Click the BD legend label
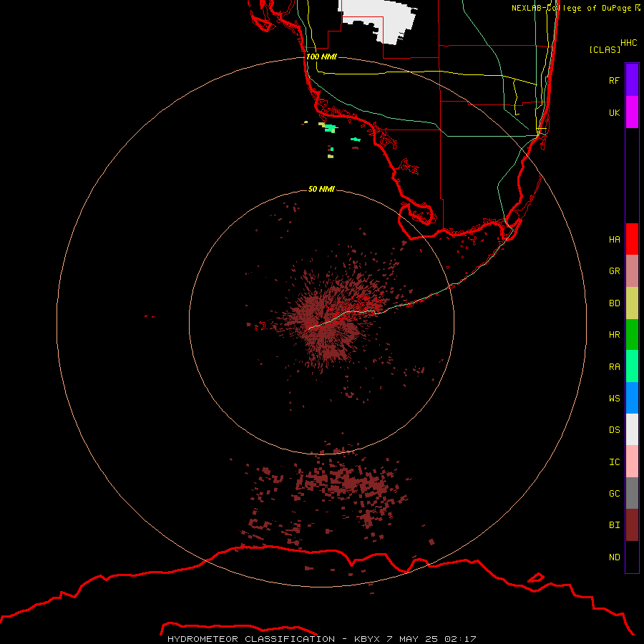Viewport: 644px width, 644px height. [x=614, y=303]
